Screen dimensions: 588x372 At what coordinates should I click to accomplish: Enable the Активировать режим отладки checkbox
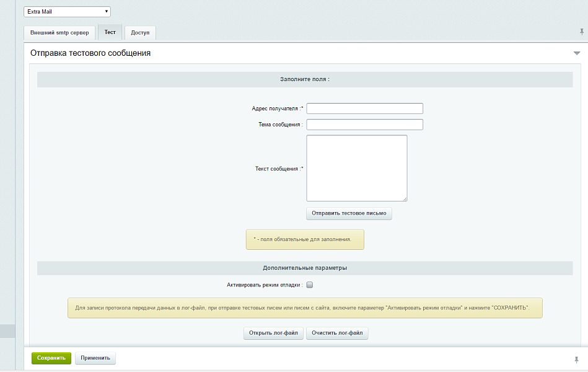pos(310,285)
